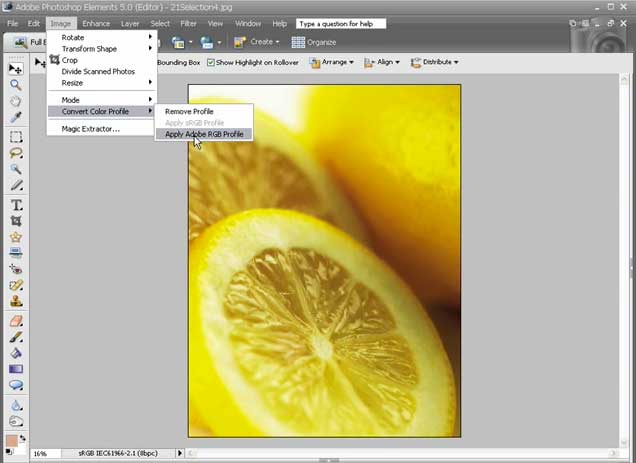Viewport: 636px width, 463px height.
Task: Open the File menu
Action: coord(13,24)
